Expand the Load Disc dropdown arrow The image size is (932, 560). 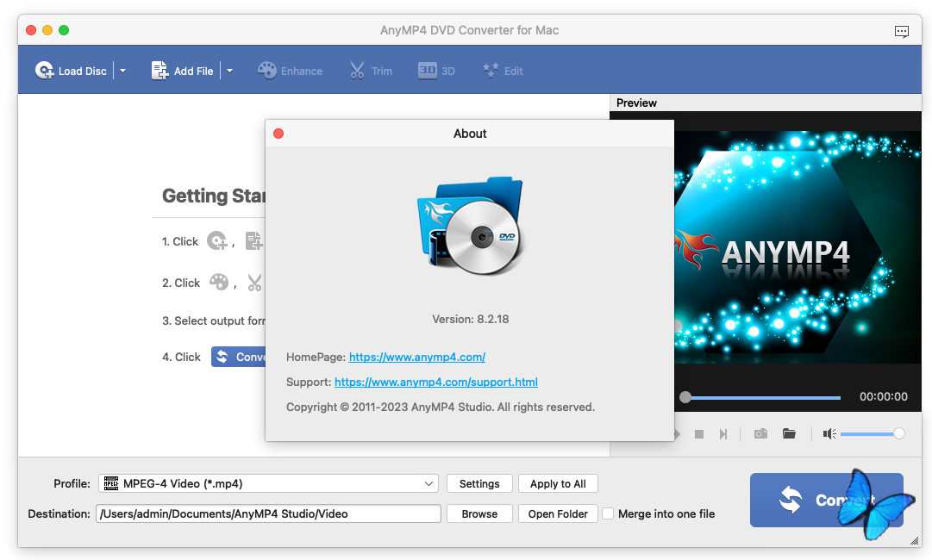122,71
